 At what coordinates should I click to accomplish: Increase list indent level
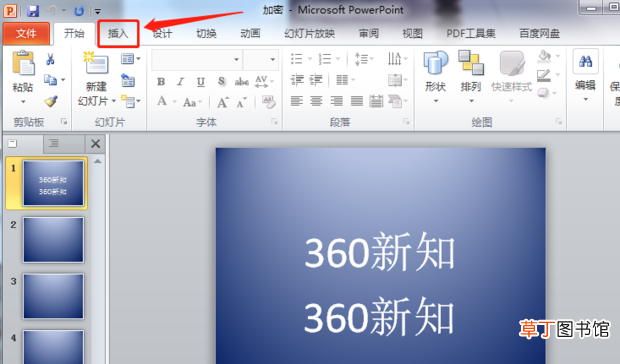[x=316, y=80]
